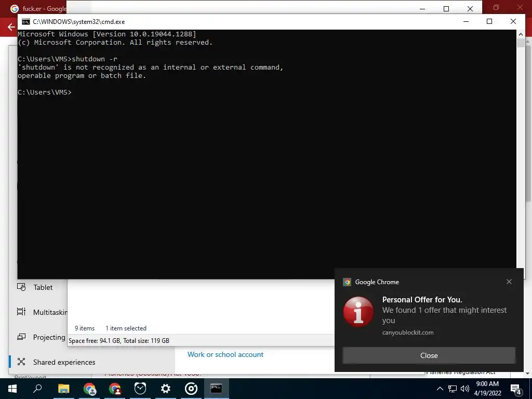Image resolution: width=532 pixels, height=399 pixels.
Task: Open the Windows Start menu
Action: (x=12, y=389)
